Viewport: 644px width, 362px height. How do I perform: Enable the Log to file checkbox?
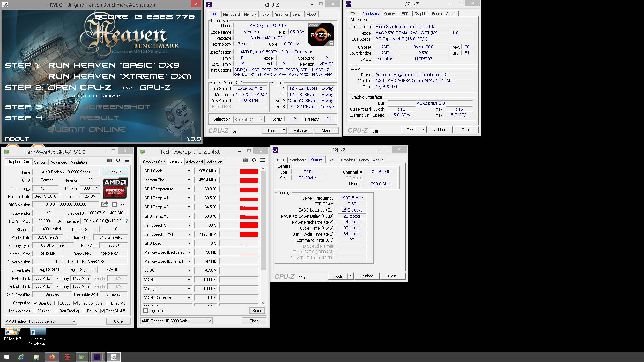tap(145, 311)
